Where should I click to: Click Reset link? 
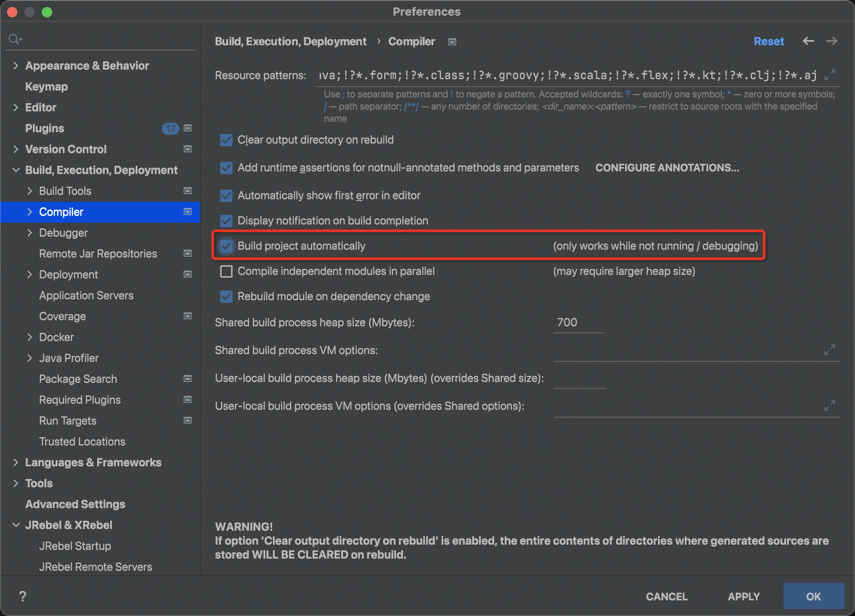tap(769, 41)
